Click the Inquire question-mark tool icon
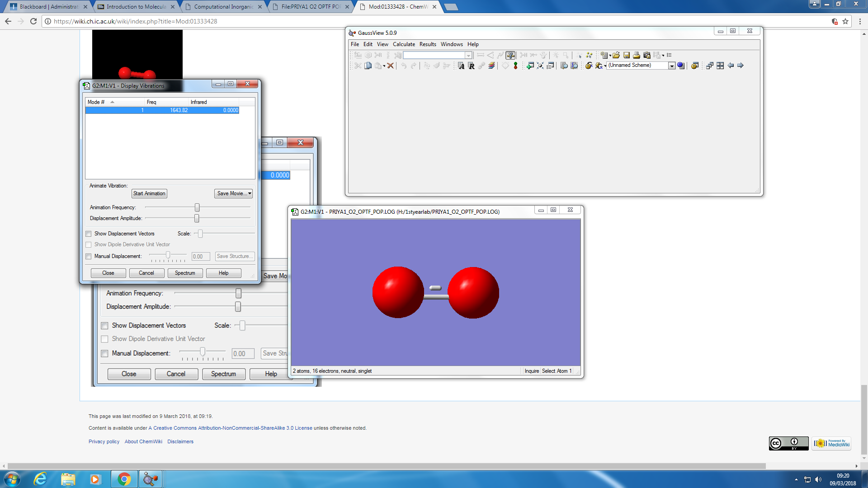The image size is (868, 488). point(510,55)
